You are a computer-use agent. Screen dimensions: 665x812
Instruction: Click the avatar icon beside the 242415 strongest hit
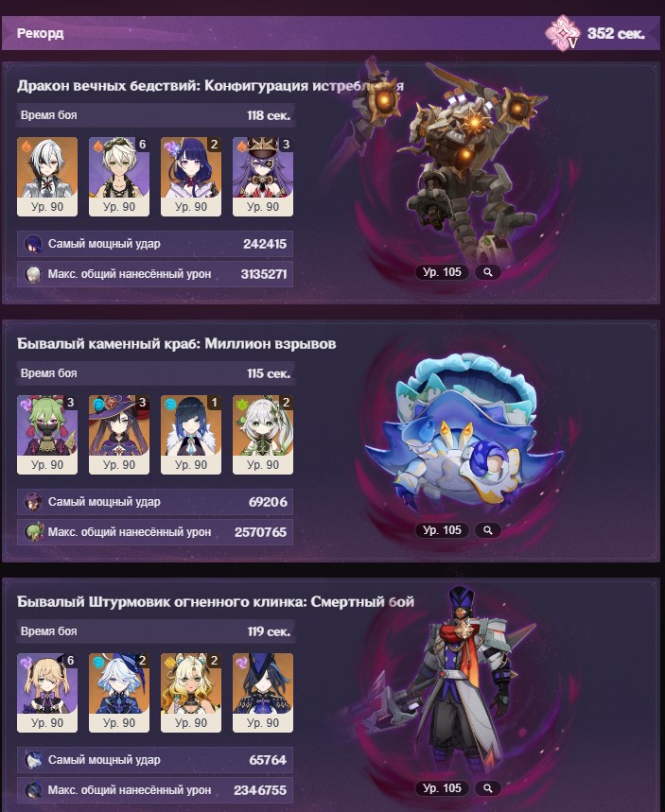coord(33,244)
